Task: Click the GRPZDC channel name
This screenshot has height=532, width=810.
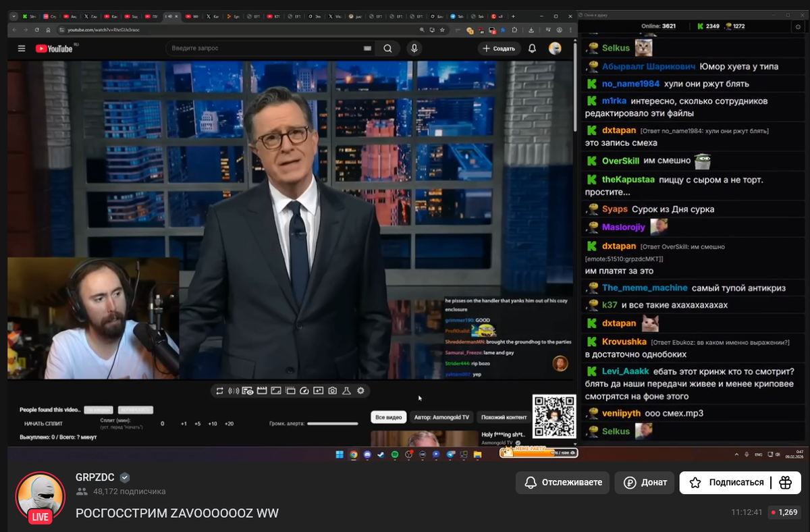Action: coord(95,477)
